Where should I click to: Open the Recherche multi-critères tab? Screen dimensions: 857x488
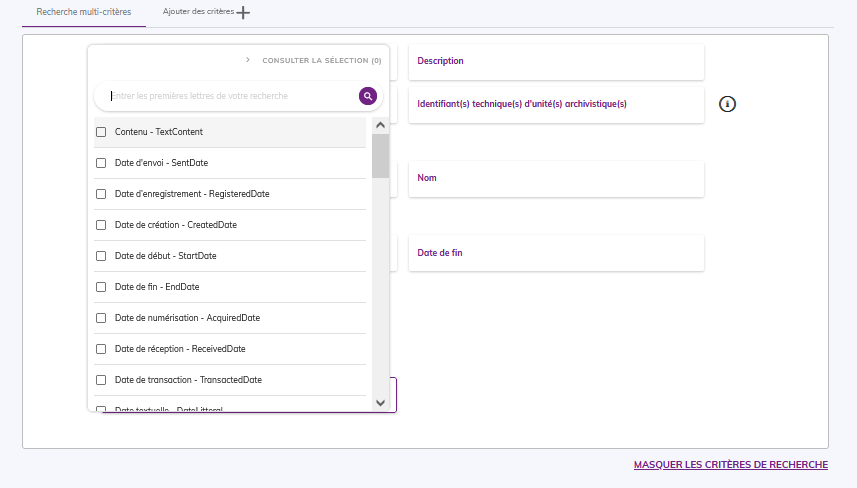[x=83, y=12]
